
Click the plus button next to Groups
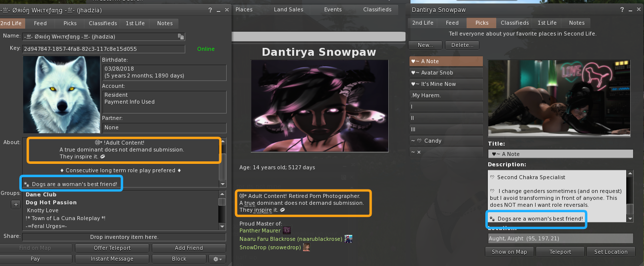(x=16, y=205)
